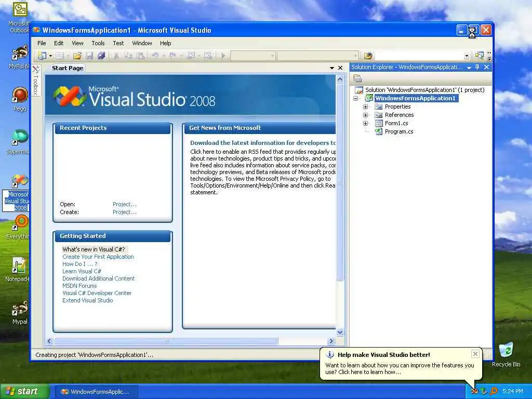Open the Solution Configurations combo box
The image size is (532, 399).
click(x=253, y=56)
